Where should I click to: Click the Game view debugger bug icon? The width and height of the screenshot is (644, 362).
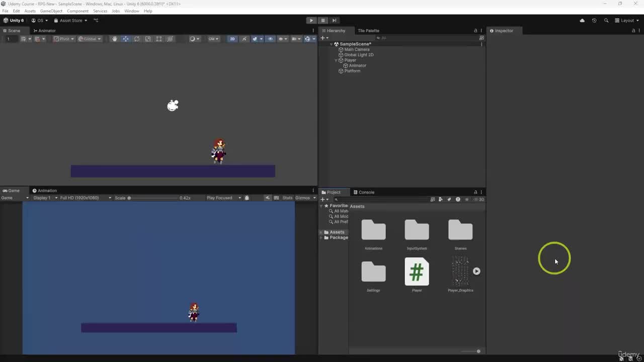coord(247,198)
